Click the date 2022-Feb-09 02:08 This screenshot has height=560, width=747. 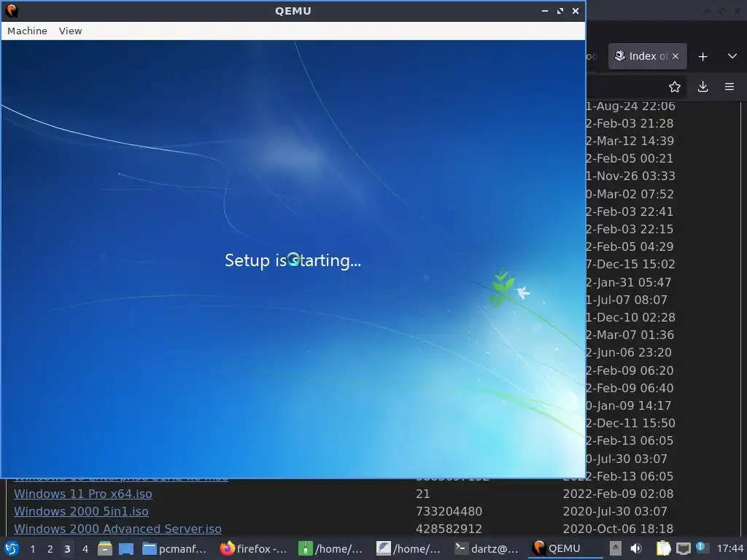pyautogui.click(x=618, y=494)
